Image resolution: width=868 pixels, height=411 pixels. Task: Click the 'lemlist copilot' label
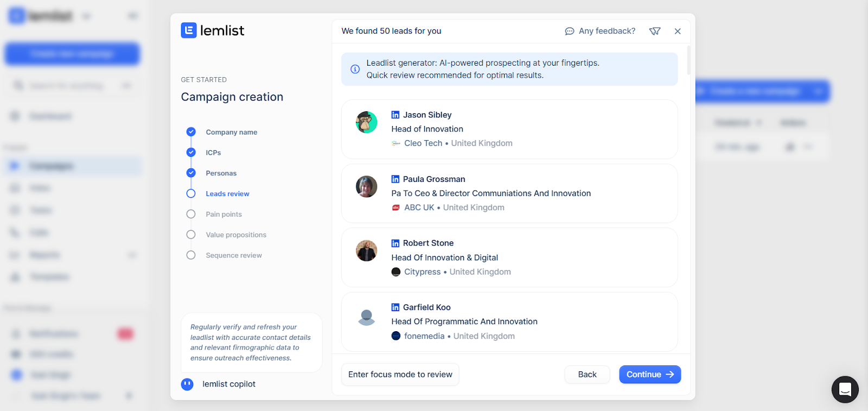pyautogui.click(x=229, y=384)
